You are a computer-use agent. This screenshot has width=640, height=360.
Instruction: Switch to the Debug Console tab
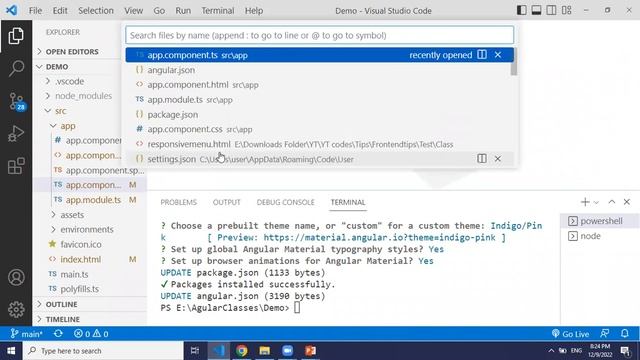285,202
